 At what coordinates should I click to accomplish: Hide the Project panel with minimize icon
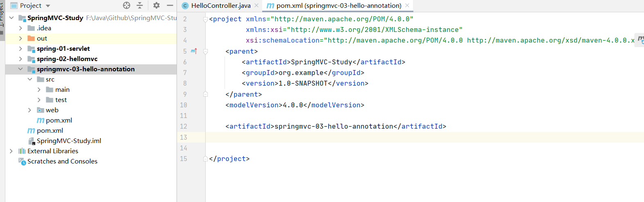[170, 5]
